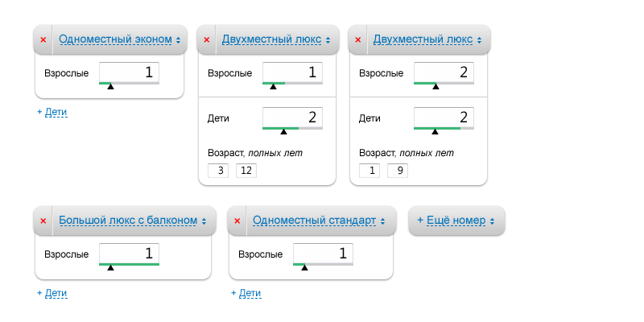Click adults slider handle in Одноместный эконом
Viewport: 644px width, 322px height.
pyautogui.click(x=110, y=85)
